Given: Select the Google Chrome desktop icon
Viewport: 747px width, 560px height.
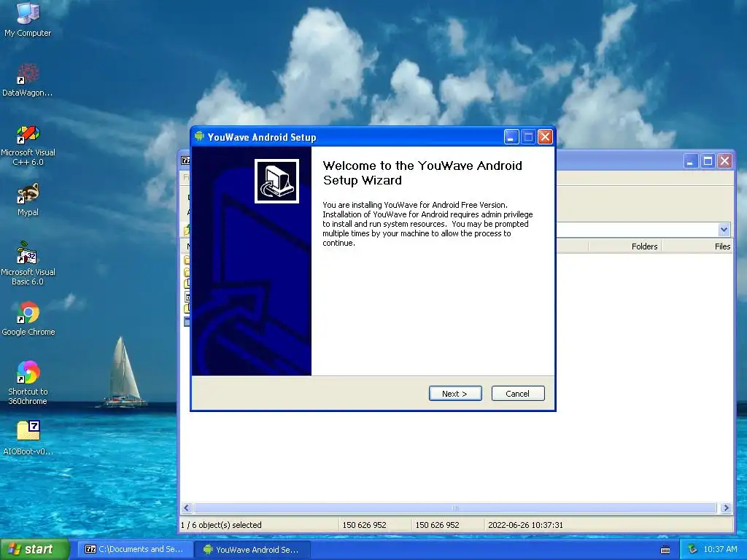Looking at the screenshot, I should 28,319.
